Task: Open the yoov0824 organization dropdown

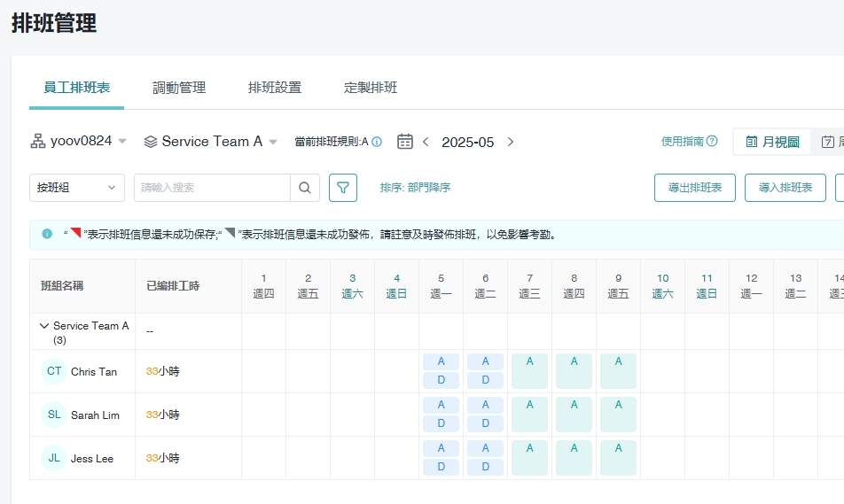Action: 79,142
